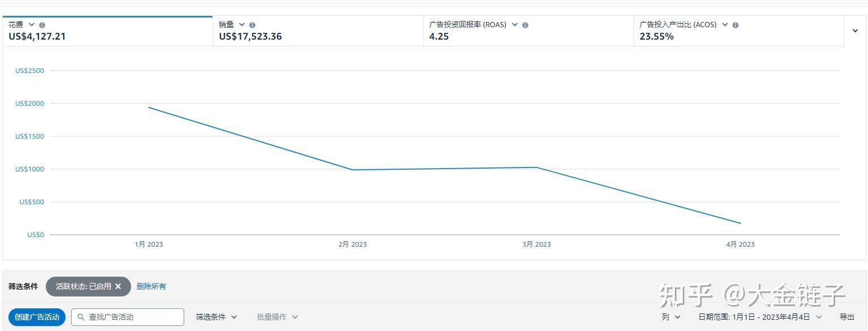
Task: Collapse the metrics chart with the right chevron
Action: 855,31
